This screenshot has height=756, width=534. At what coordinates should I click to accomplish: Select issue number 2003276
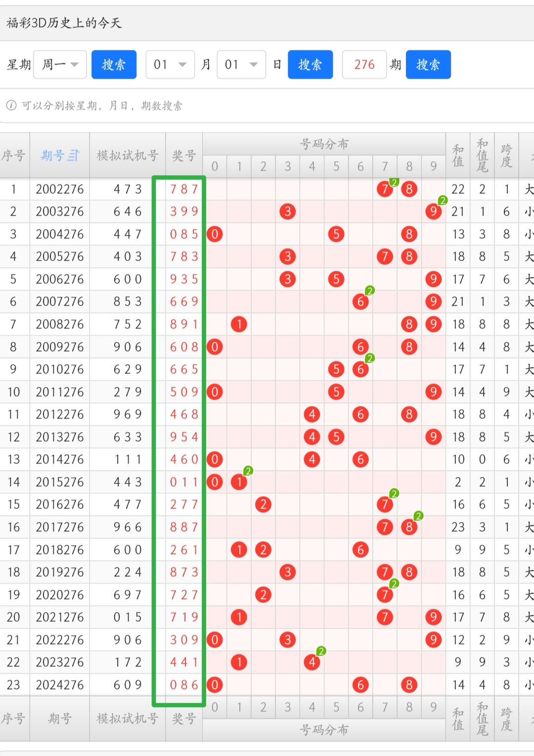coord(60,211)
